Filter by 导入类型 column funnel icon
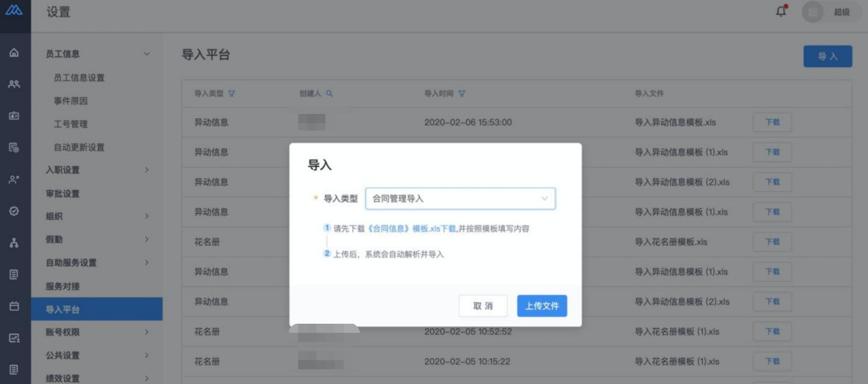The width and height of the screenshot is (868, 384). pyautogui.click(x=232, y=94)
